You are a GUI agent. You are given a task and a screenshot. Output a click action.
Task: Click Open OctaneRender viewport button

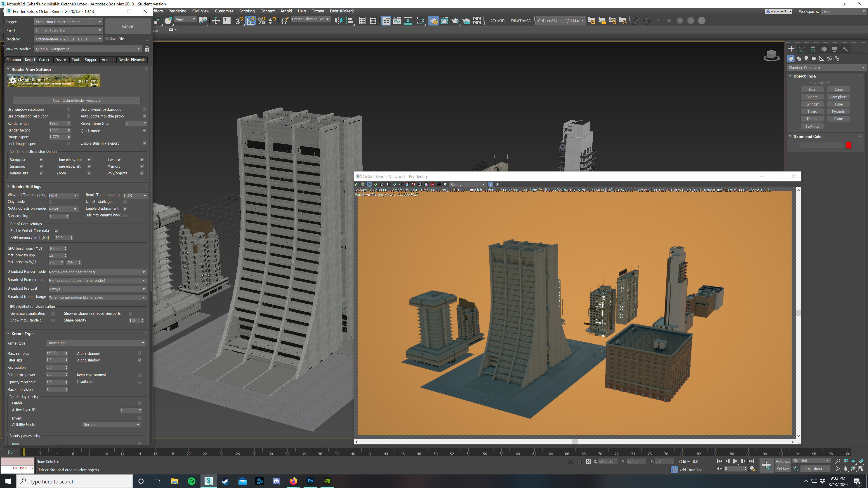[x=76, y=100]
